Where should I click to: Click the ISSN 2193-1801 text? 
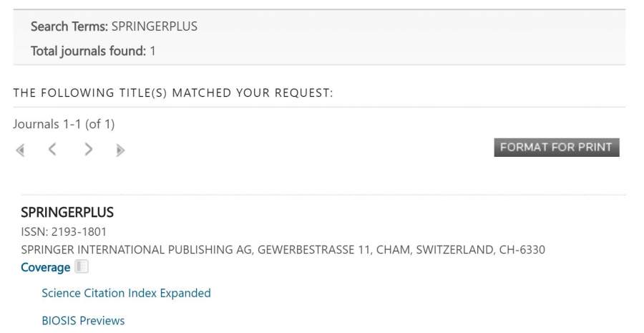[x=64, y=231]
